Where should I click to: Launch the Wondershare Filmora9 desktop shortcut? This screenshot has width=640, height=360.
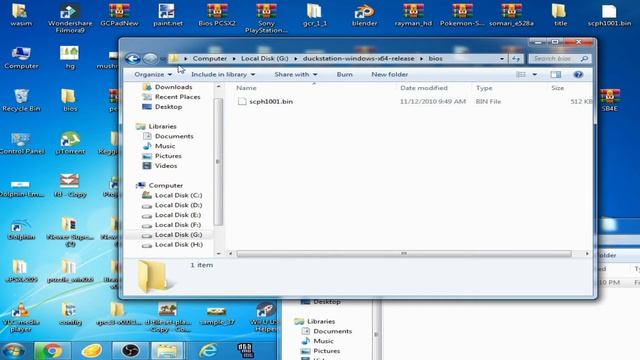[x=70, y=18]
